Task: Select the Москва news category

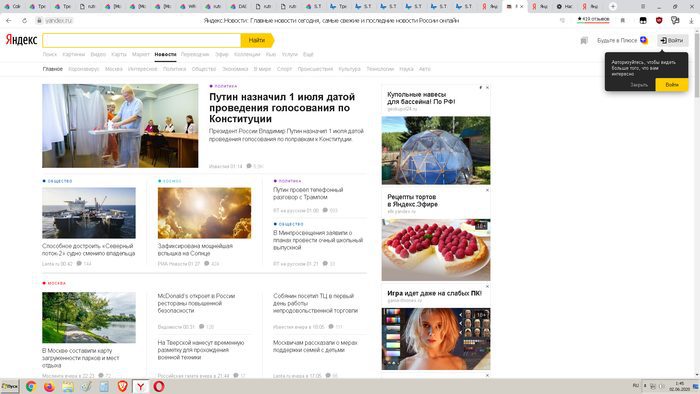Action: point(113,69)
